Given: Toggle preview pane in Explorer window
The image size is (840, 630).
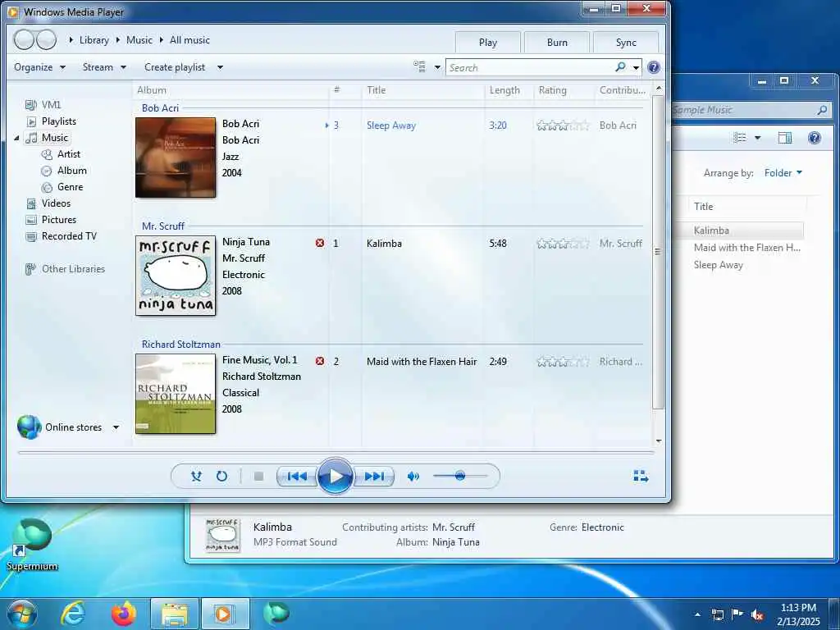Looking at the screenshot, I should pyautogui.click(x=785, y=138).
